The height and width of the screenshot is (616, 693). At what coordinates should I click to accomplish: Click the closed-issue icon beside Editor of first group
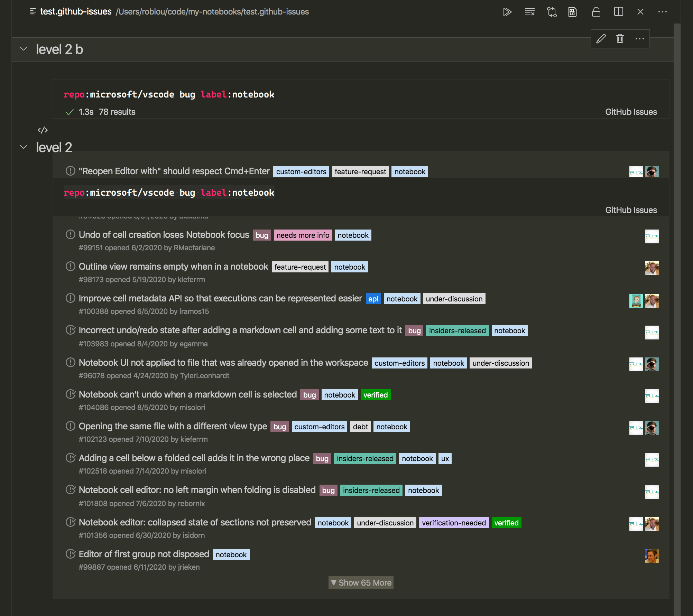(70, 554)
